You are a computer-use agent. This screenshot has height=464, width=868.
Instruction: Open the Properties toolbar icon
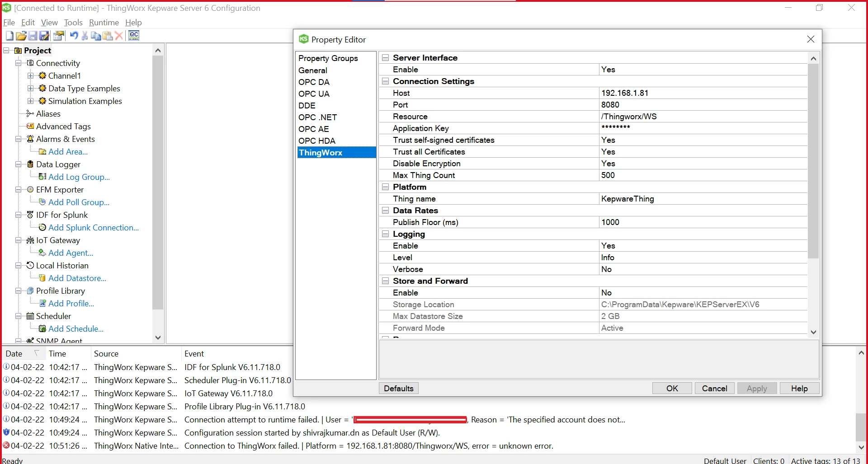point(59,36)
